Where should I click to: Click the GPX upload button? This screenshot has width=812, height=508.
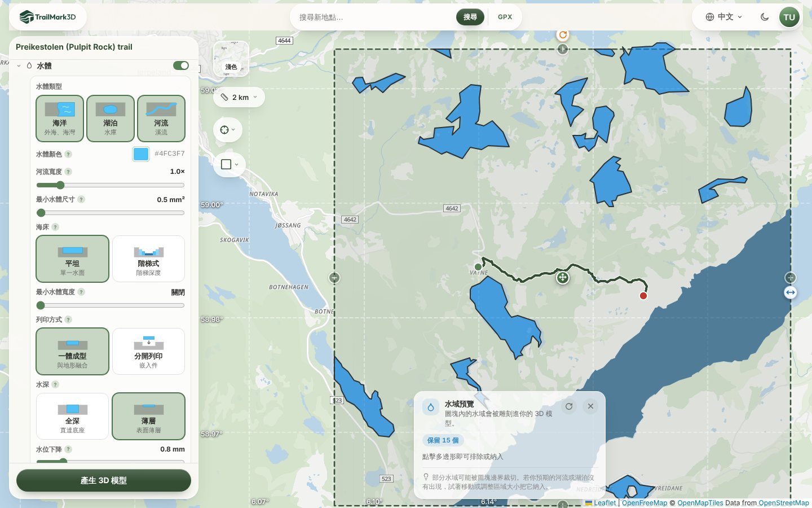tap(505, 17)
